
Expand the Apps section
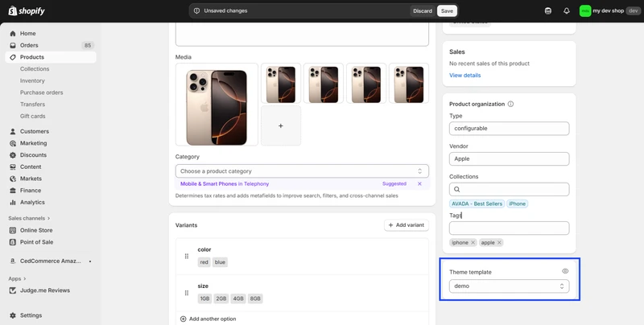tap(17, 278)
